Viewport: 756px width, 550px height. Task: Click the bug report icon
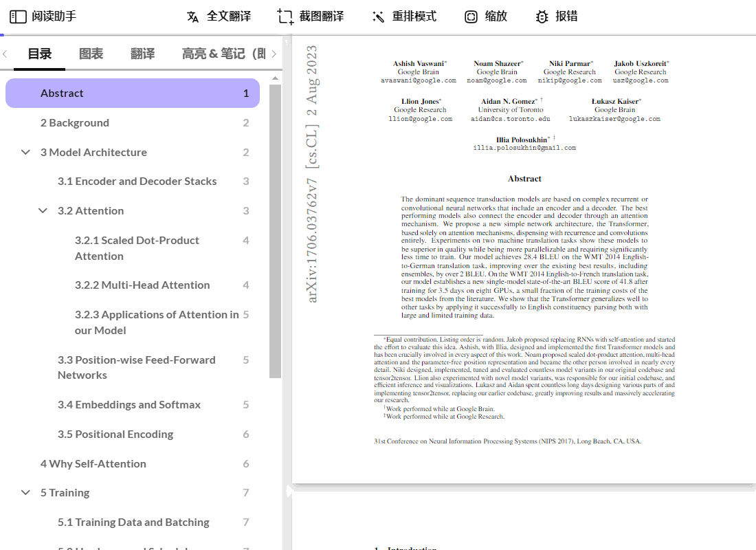point(542,16)
